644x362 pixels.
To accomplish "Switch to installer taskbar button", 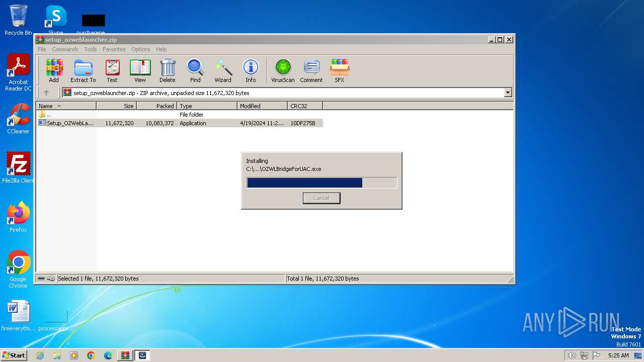I will [x=142, y=355].
